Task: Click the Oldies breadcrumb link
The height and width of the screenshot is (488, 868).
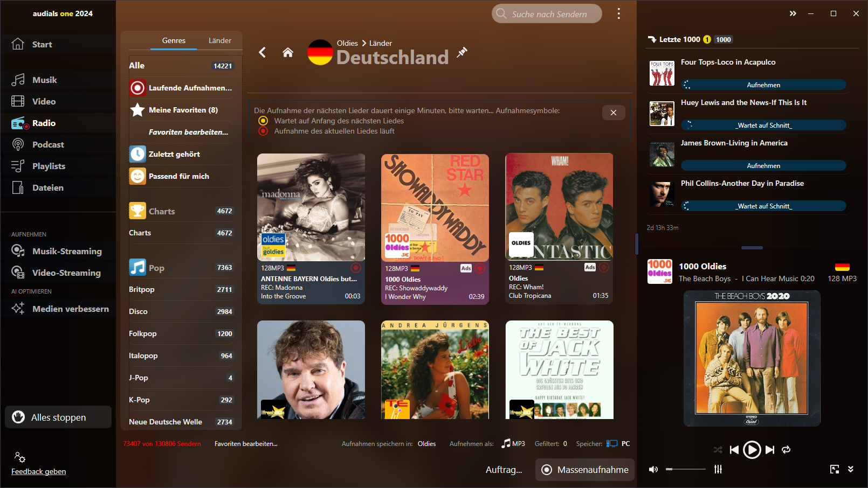Action: pyautogui.click(x=347, y=43)
